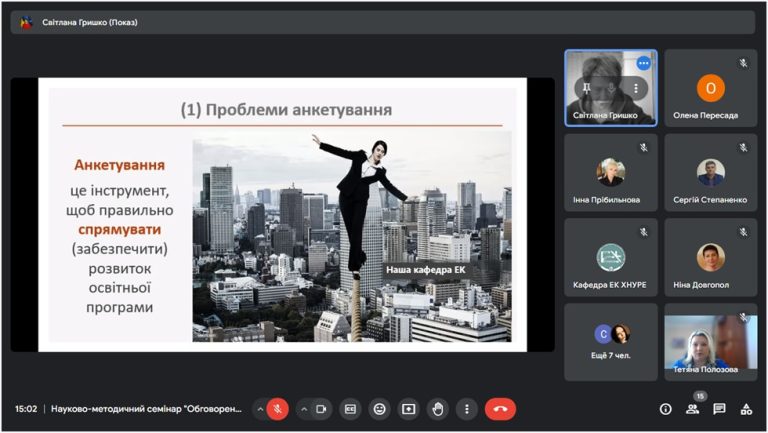
Task: Click the clock showing 15:02
Action: [x=26, y=409]
